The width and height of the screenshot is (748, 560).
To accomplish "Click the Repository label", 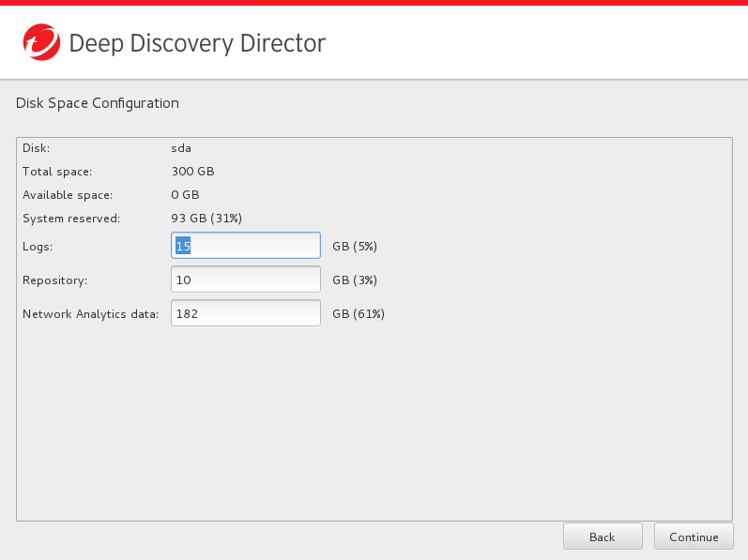I will point(53,280).
